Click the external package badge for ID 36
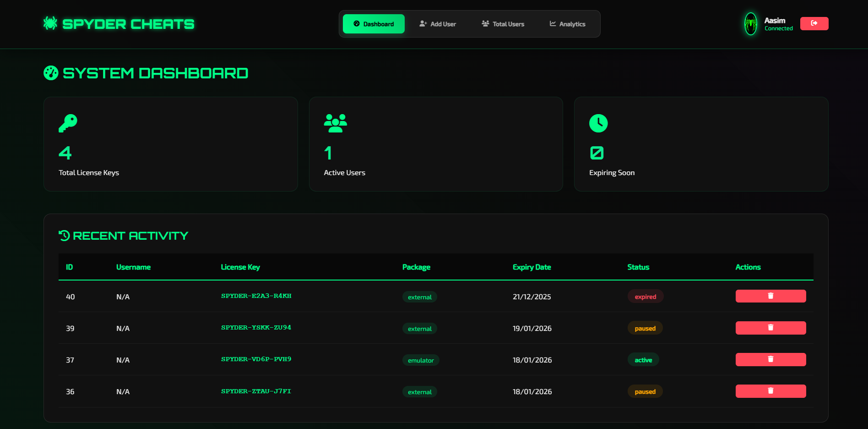 (x=419, y=392)
